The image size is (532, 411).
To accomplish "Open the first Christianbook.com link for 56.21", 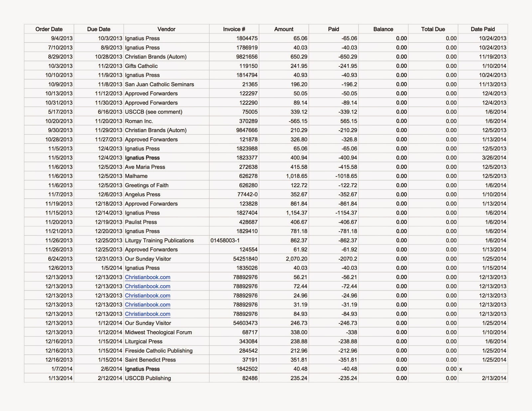I will coord(148,277).
